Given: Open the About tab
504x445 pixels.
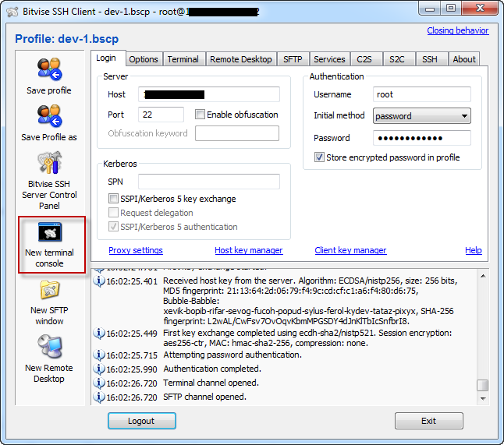Looking at the screenshot, I should (x=464, y=59).
